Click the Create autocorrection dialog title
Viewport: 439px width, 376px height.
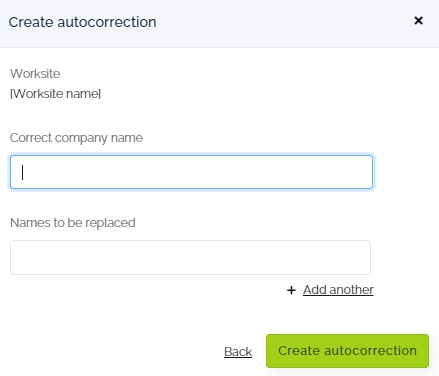[x=82, y=22]
